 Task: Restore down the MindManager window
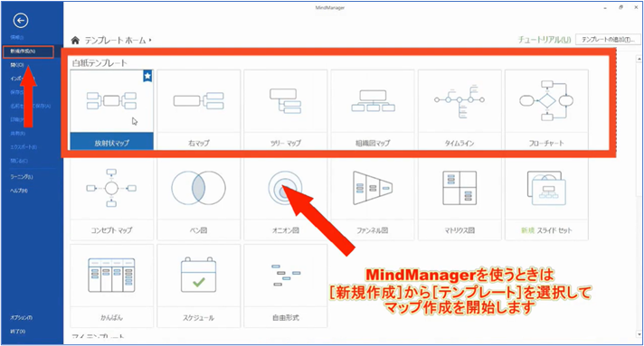[621, 7]
